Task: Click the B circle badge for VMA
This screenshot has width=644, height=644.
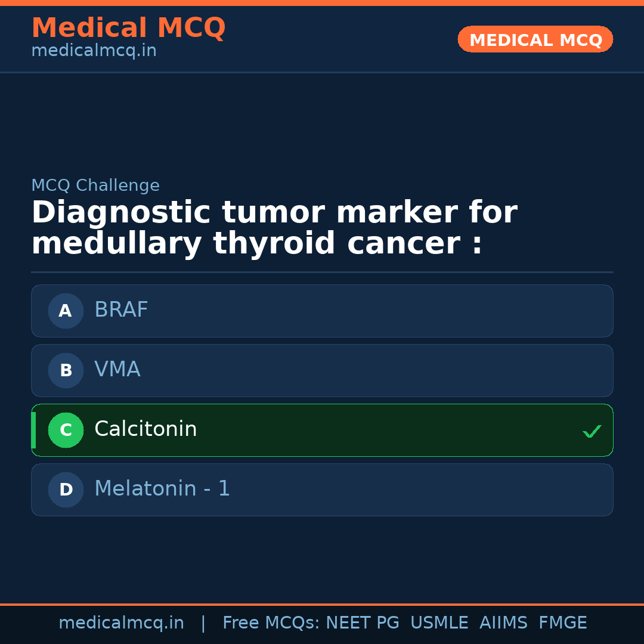Action: [x=66, y=370]
